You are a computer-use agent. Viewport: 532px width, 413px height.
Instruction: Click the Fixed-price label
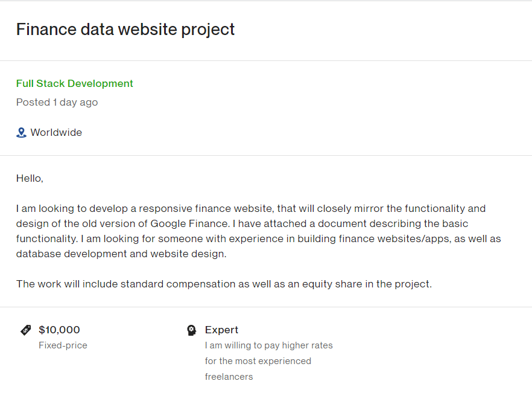coord(63,345)
